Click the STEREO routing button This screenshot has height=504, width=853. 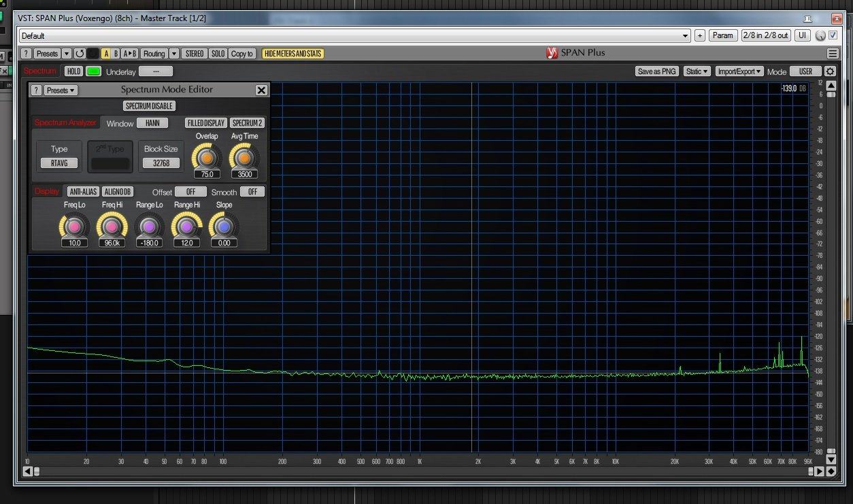tap(195, 53)
